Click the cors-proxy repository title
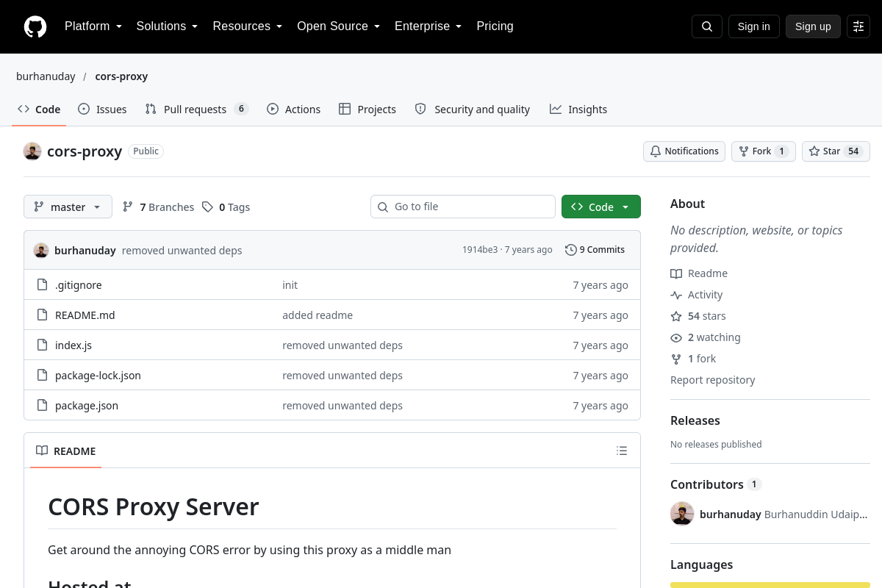Viewport: 882px width, 588px height. coord(85,151)
